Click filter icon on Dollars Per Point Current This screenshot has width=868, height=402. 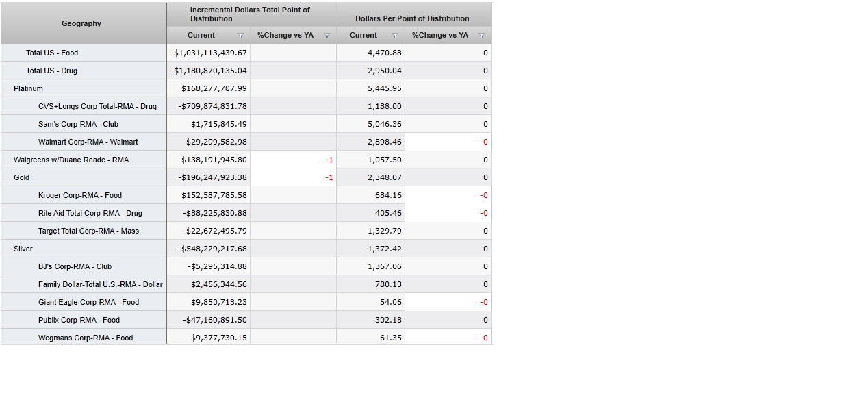point(395,36)
